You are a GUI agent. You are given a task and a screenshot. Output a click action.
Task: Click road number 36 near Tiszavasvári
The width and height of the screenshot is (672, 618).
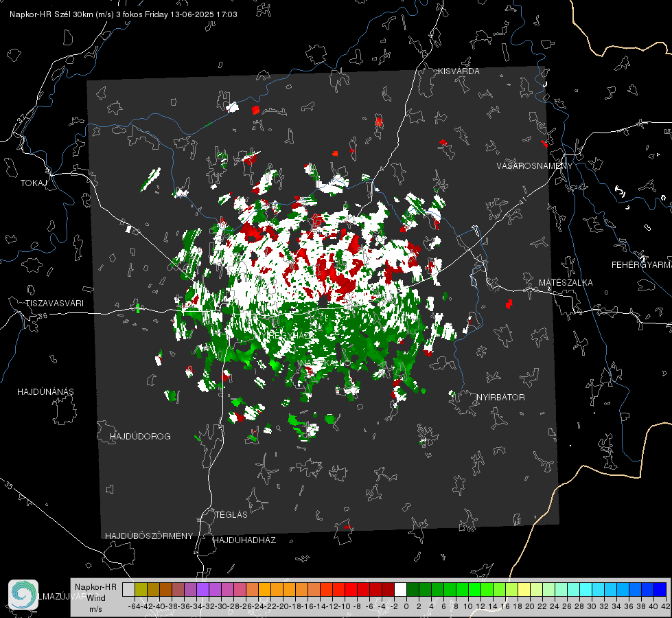click(43, 316)
